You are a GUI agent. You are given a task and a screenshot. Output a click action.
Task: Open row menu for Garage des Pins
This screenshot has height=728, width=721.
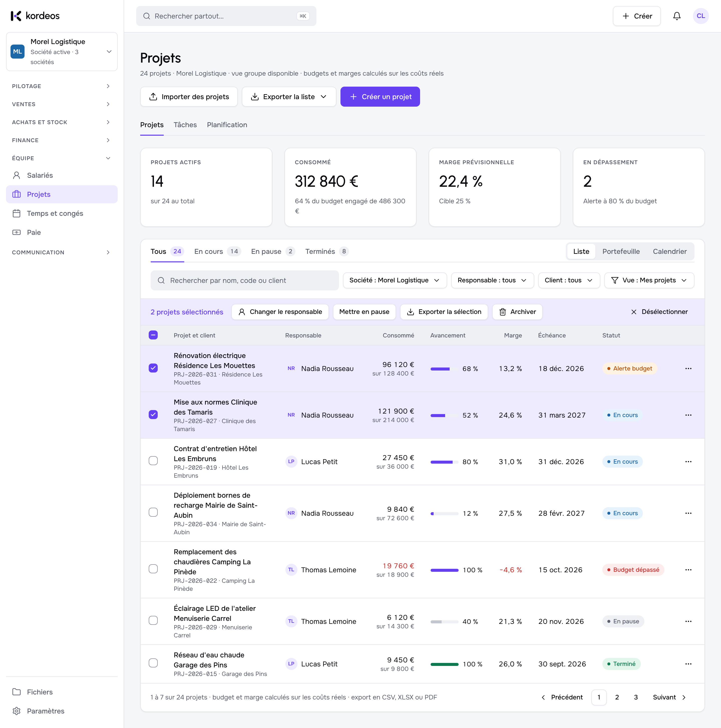pos(688,664)
